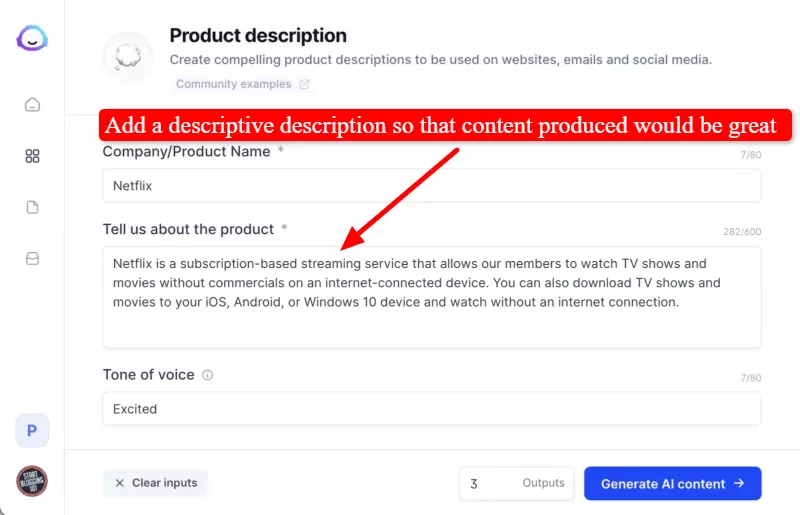Screen dimensions: 800x515
Task: Click the number of Outputs field
Action: (516, 483)
